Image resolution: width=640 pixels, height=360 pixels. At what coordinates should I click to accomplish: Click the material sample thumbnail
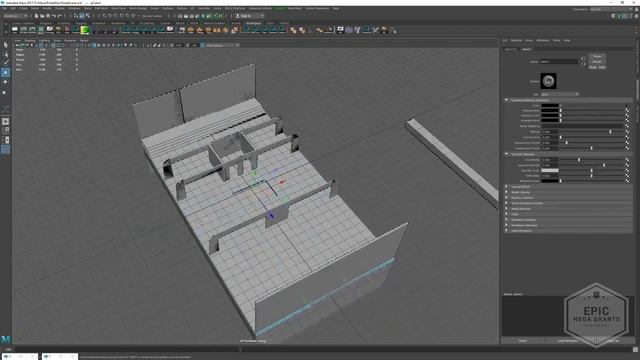point(549,81)
